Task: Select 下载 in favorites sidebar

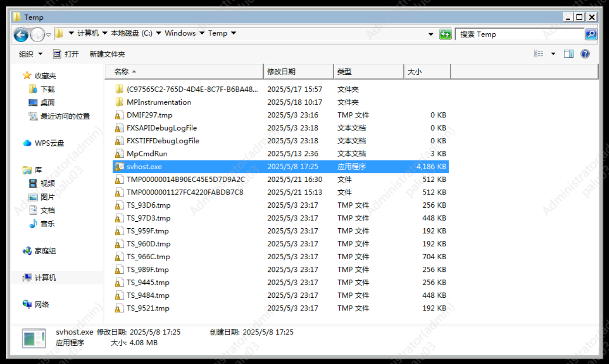Action: point(47,89)
